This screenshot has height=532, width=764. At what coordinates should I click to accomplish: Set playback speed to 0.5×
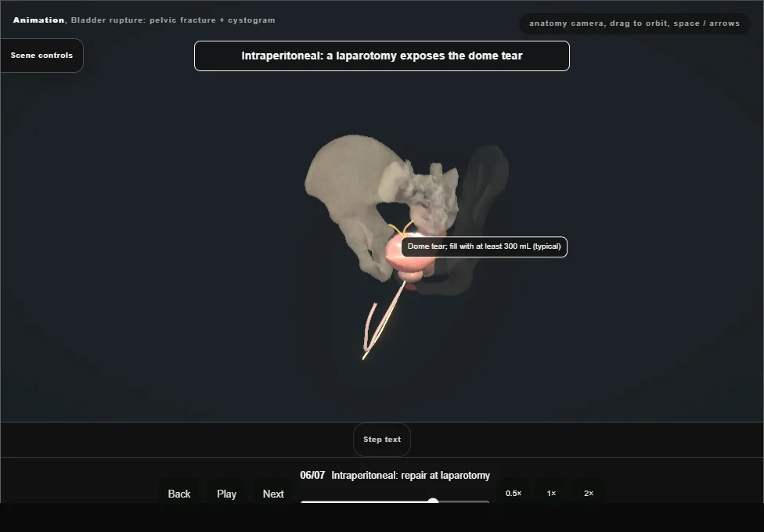[514, 493]
